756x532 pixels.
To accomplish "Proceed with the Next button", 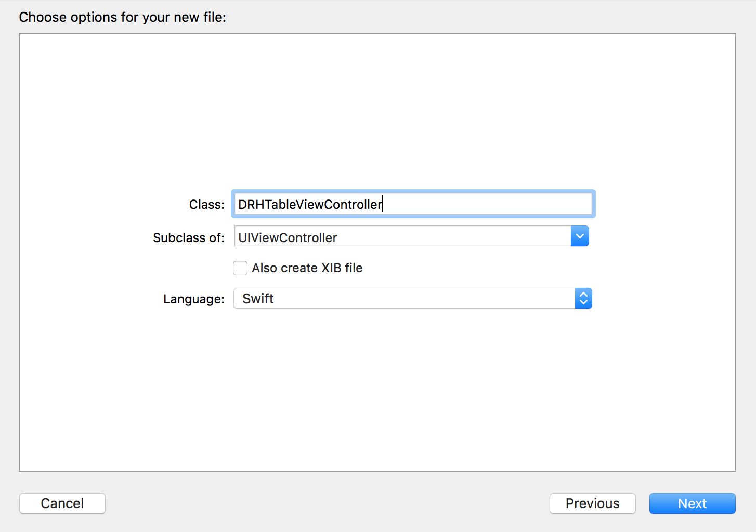I will pyautogui.click(x=693, y=503).
